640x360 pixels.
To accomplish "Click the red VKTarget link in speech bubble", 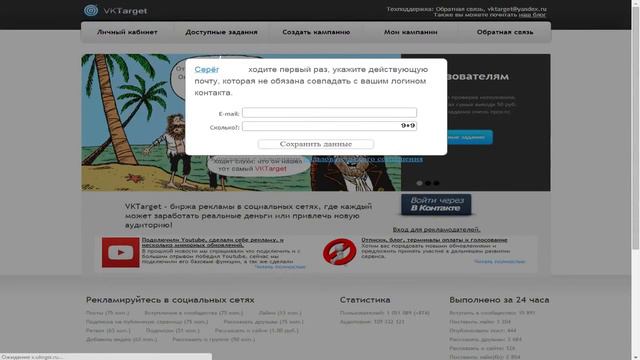I will point(271,169).
